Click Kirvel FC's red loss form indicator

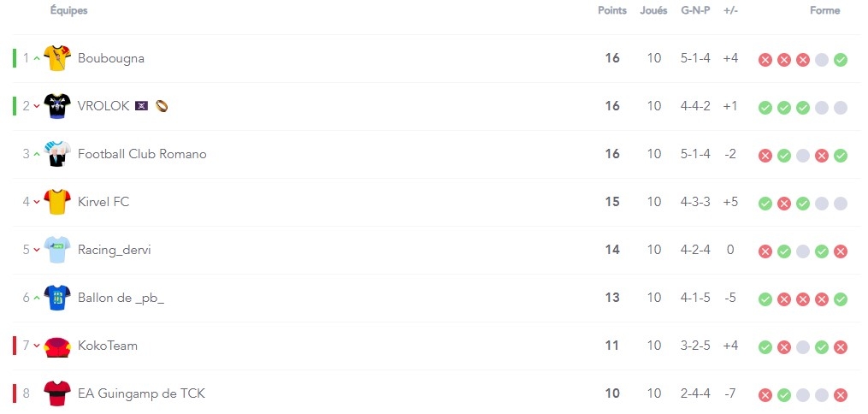click(x=784, y=204)
